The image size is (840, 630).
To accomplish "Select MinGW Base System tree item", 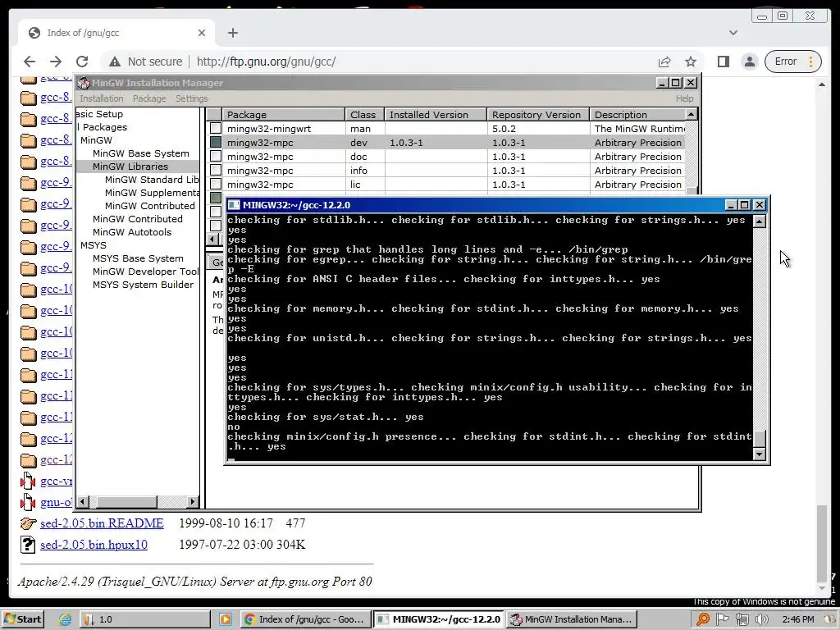I will pos(140,153).
